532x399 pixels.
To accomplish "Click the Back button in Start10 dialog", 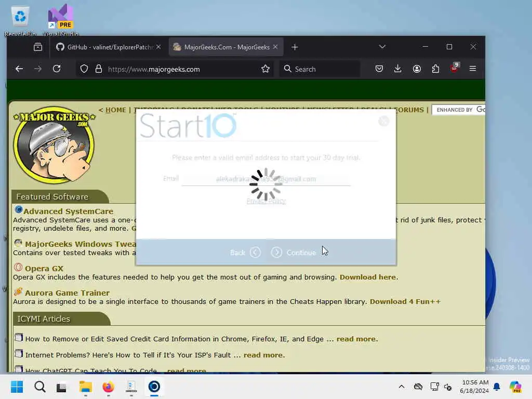I will (x=245, y=252).
